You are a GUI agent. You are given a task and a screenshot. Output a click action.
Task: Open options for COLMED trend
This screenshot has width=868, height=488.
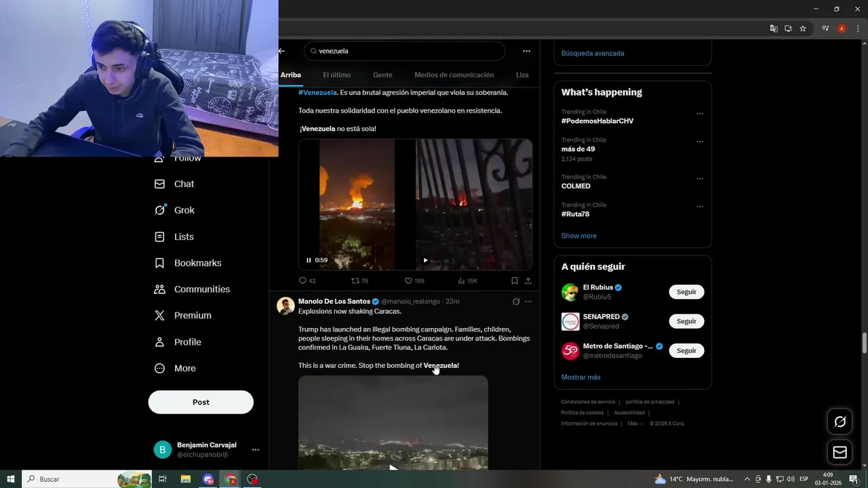[700, 179]
